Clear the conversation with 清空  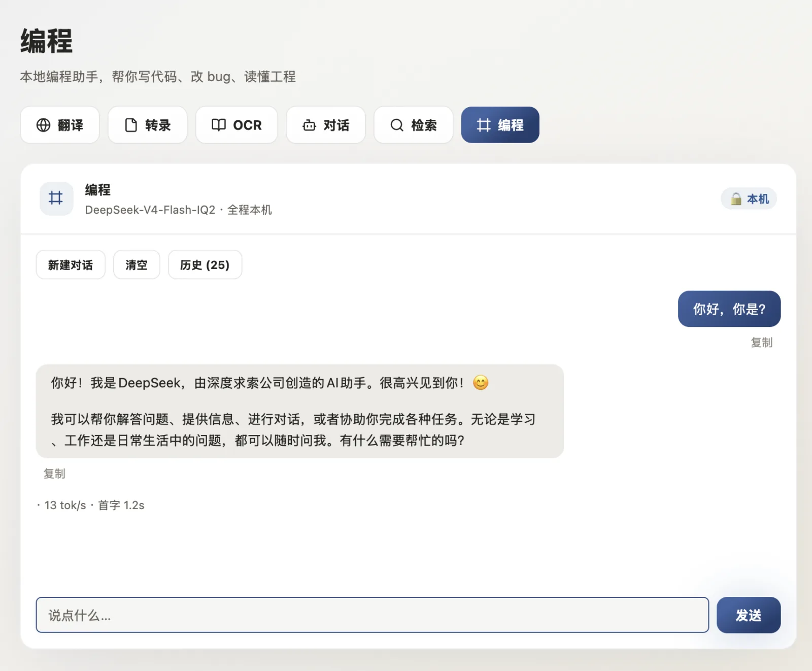pyautogui.click(x=137, y=264)
